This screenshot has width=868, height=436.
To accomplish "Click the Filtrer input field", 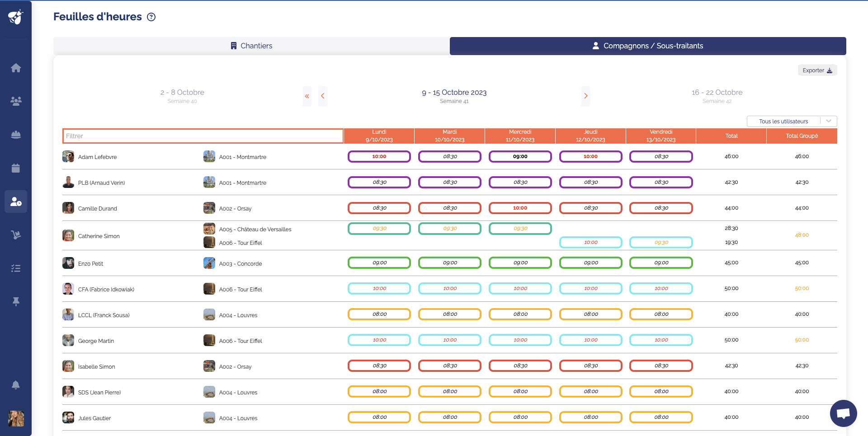I will click(x=203, y=136).
